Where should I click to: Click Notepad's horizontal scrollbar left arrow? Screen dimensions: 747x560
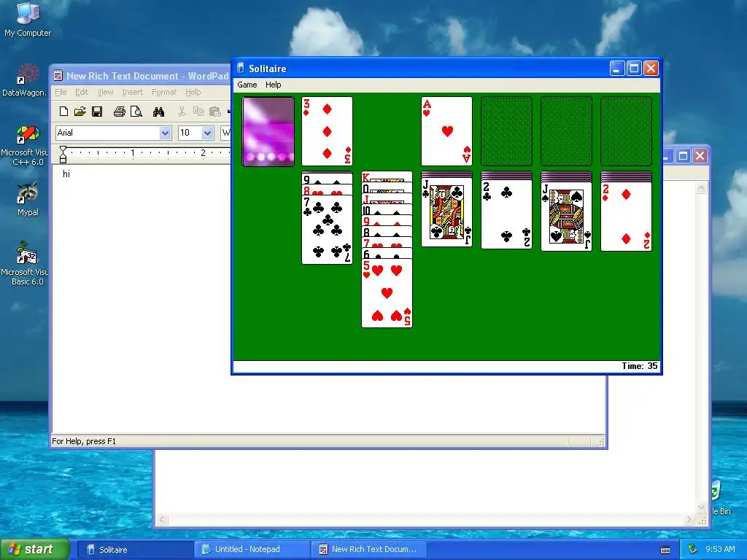(x=162, y=519)
